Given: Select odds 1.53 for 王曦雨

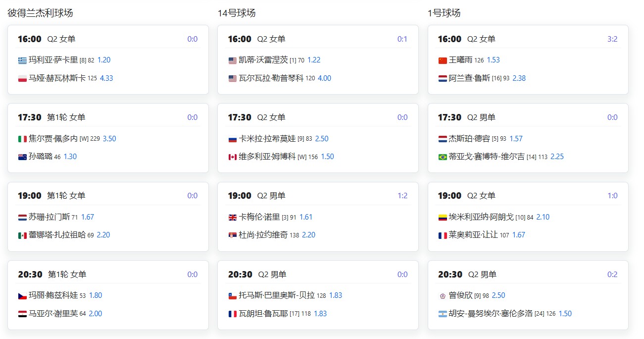Looking at the screenshot, I should coord(493,60).
